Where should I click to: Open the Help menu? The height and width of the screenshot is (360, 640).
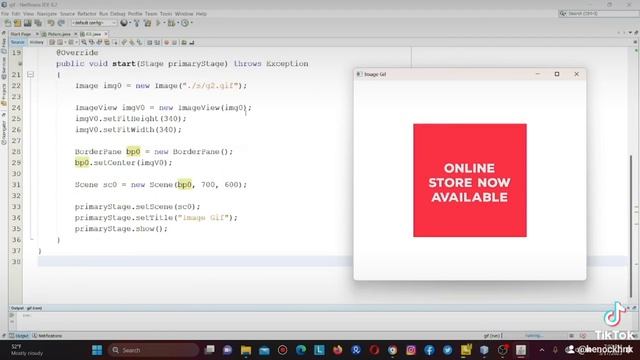point(201,14)
